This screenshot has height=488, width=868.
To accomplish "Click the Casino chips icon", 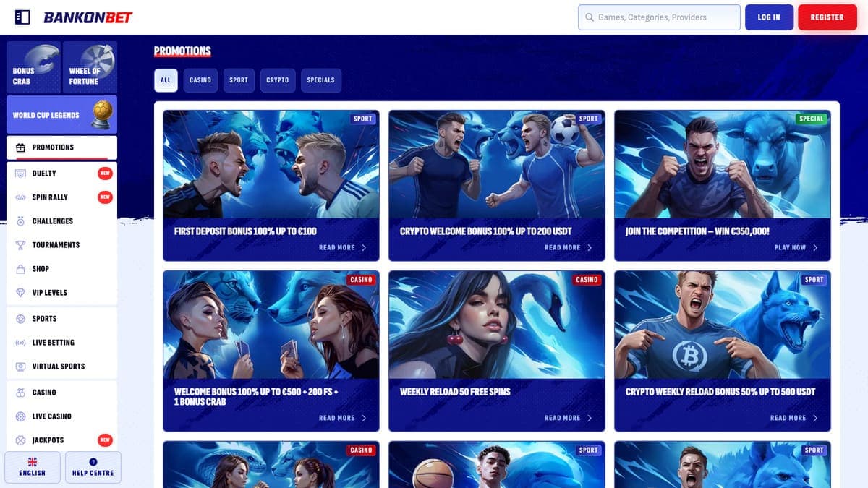I will (20, 393).
